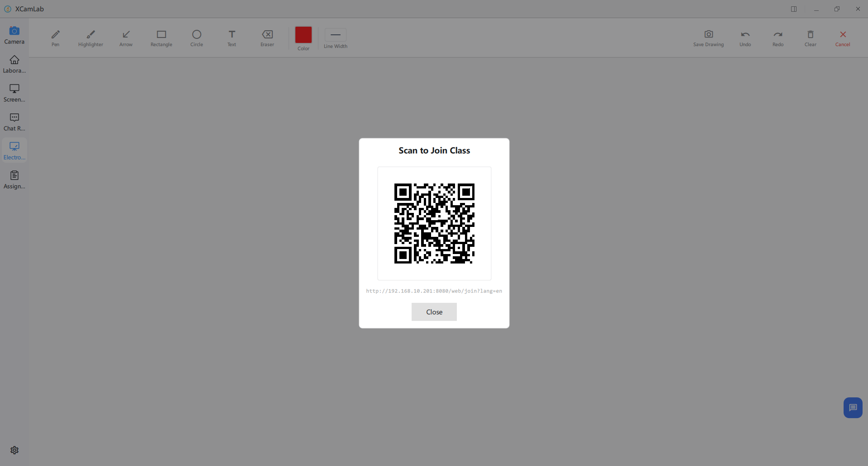Click the "Scan to Join Class" heading
Viewport: 868px width, 466px height.
434,151
